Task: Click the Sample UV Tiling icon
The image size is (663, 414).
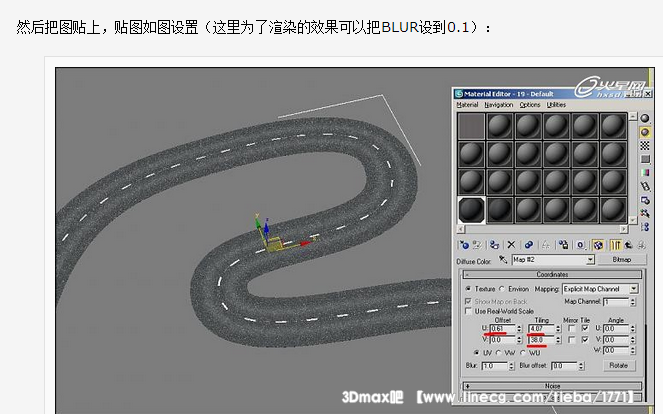Action: pyautogui.click(x=645, y=159)
